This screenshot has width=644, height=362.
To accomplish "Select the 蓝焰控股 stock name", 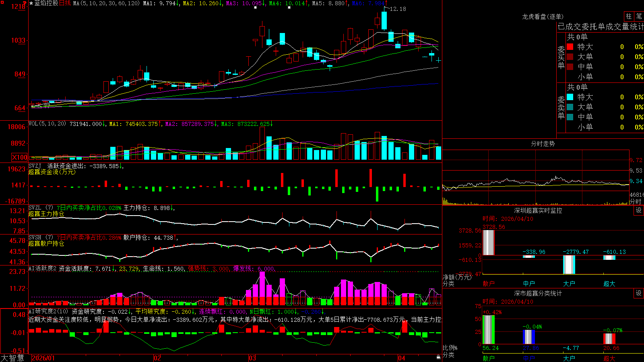I will coord(46,3).
